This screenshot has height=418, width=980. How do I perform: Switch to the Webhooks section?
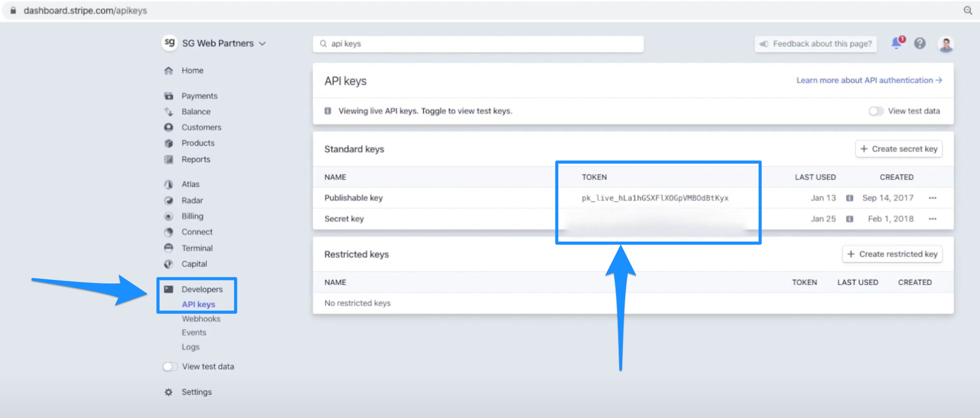click(x=202, y=319)
